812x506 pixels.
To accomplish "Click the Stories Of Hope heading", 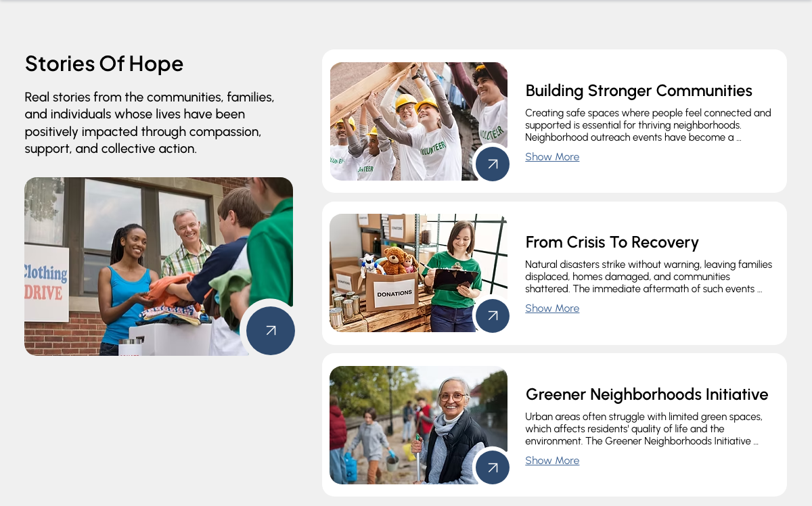I will pyautogui.click(x=104, y=64).
